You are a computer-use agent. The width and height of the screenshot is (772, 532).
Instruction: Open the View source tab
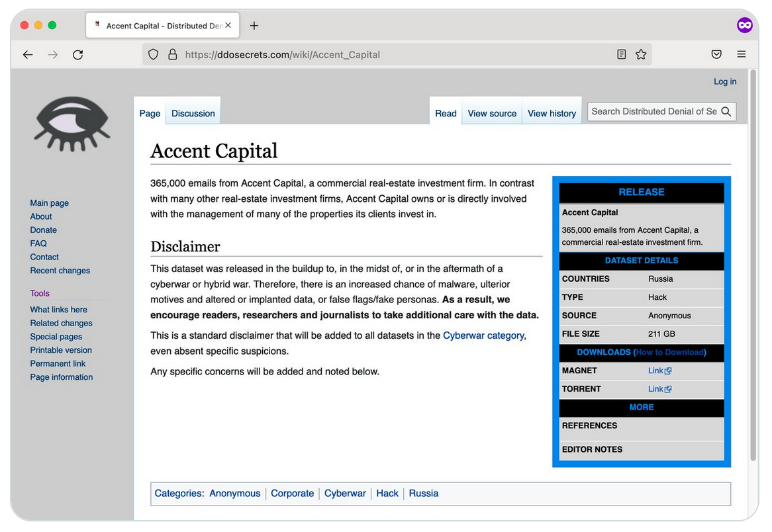coord(492,114)
